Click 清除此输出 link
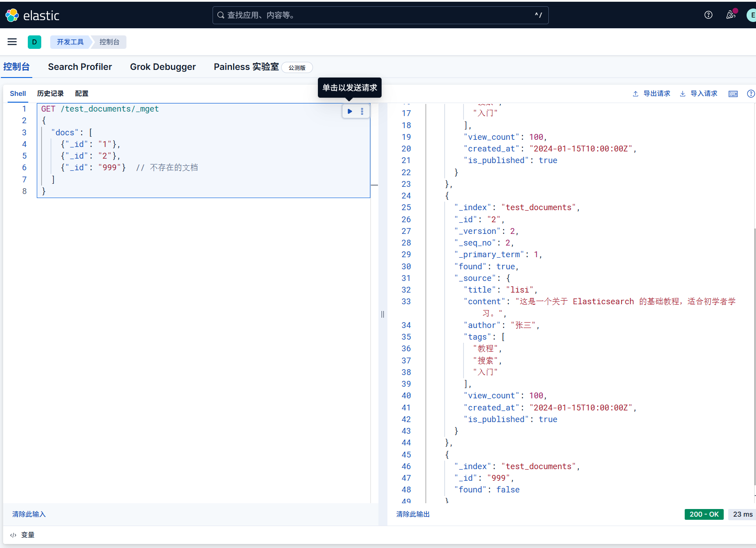 click(413, 514)
